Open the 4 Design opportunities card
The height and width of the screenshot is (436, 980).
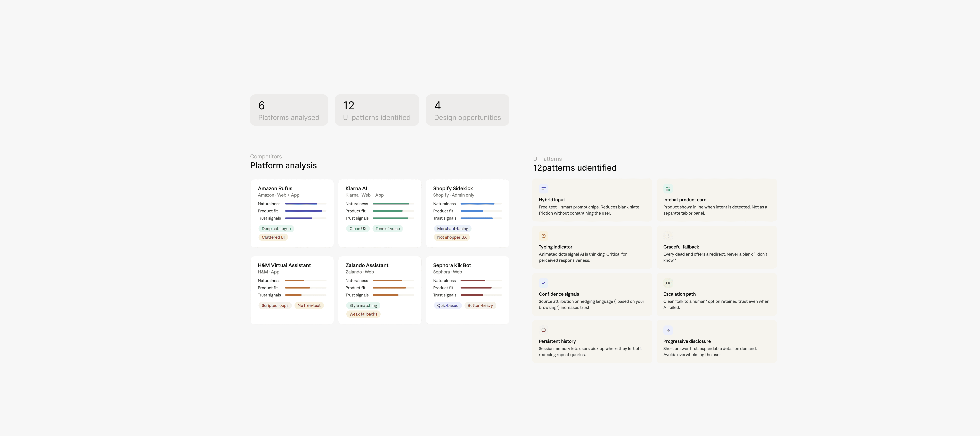tap(467, 110)
